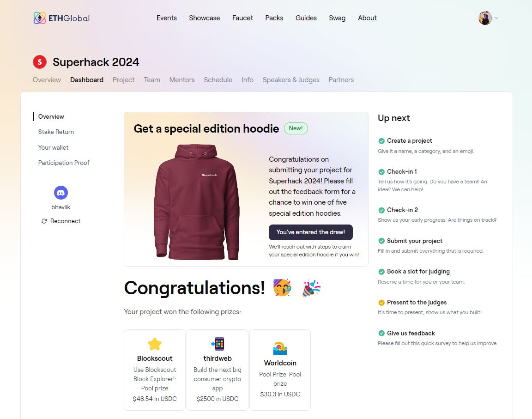The image size is (532, 419).
Task: Click the yellow check on Present to the judges
Action: coord(381,303)
